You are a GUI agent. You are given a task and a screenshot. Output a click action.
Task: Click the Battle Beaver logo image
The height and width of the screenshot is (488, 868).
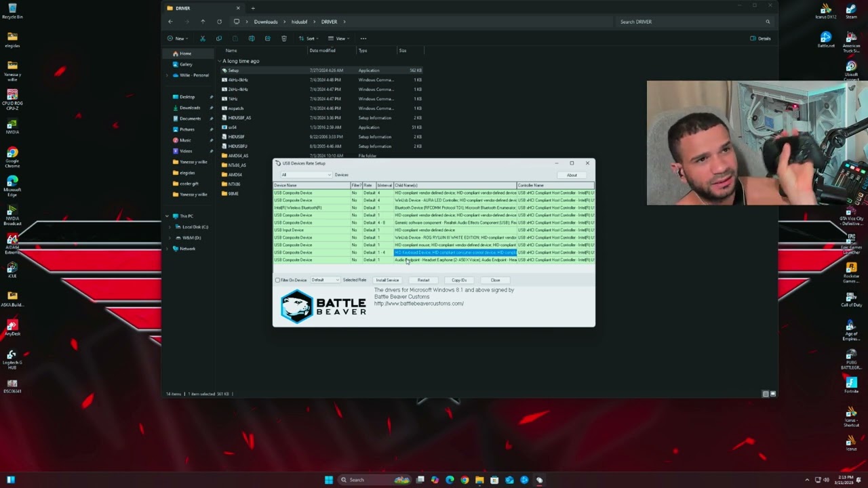pyautogui.click(x=323, y=306)
